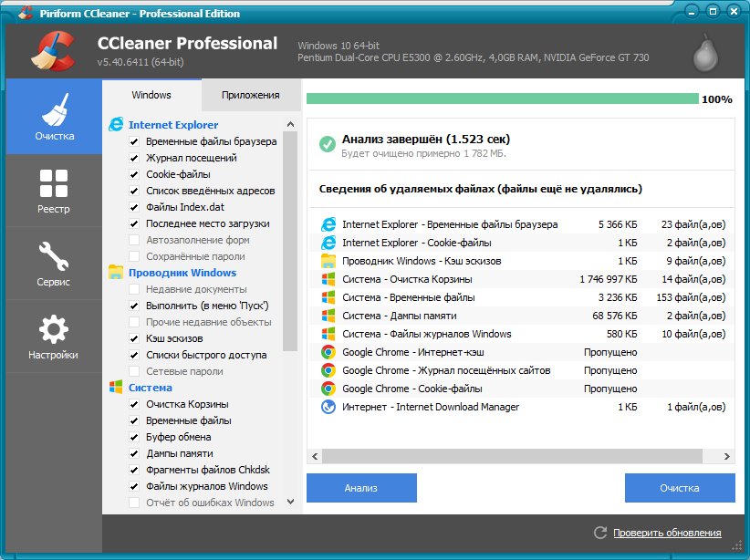Click the results horizontal scroll right arrow
Screen dimensions: 750x560
pyautogui.click(x=727, y=456)
